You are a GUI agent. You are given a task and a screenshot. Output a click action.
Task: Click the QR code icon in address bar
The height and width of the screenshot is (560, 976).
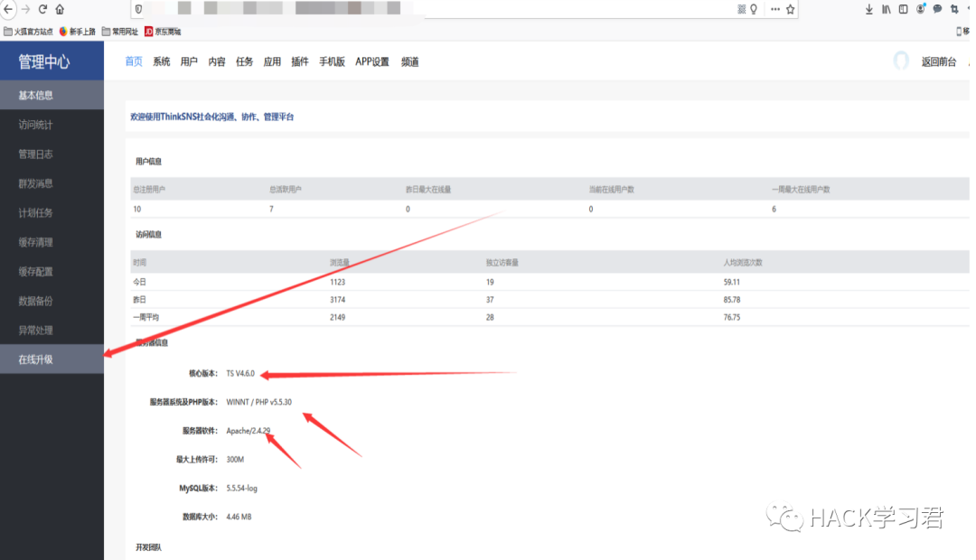point(741,9)
